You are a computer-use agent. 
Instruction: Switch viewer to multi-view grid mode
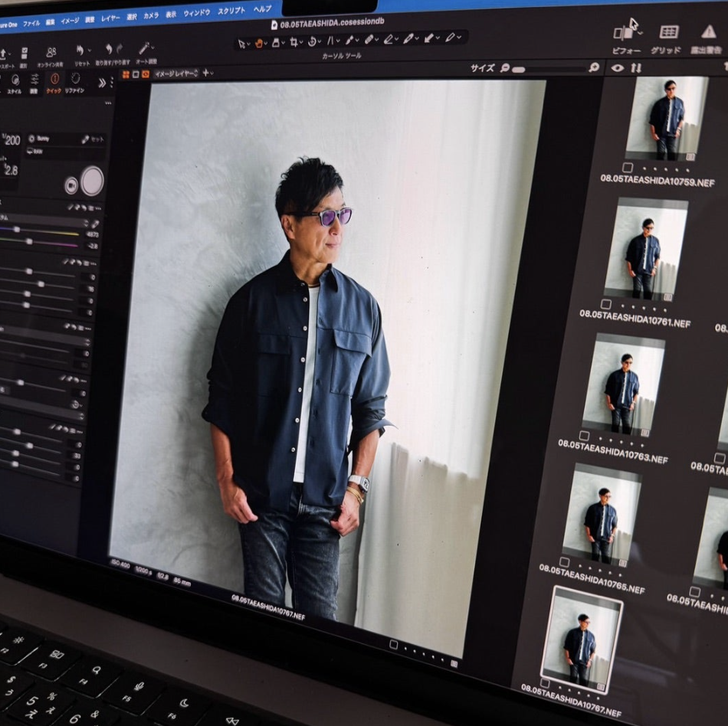(x=126, y=75)
